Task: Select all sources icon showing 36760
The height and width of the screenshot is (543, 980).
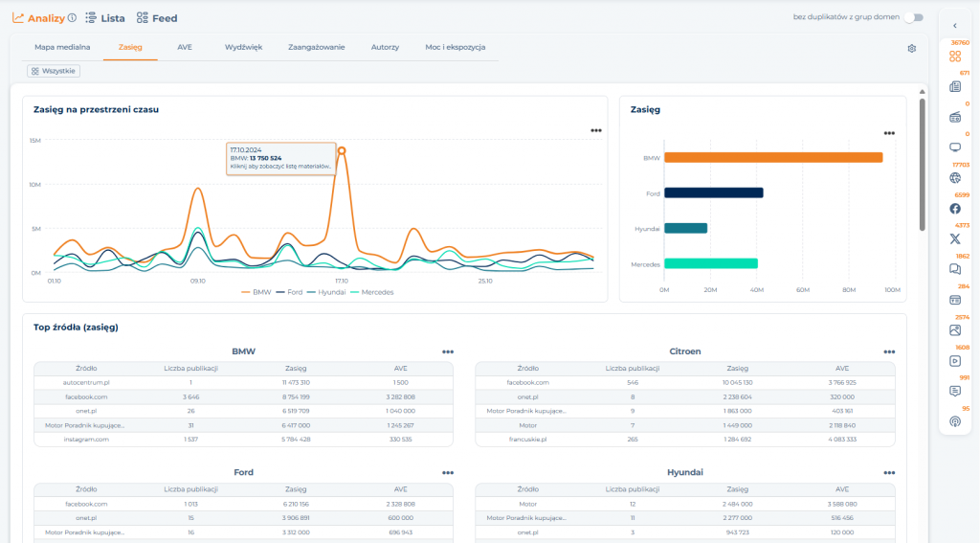Action: (x=955, y=57)
